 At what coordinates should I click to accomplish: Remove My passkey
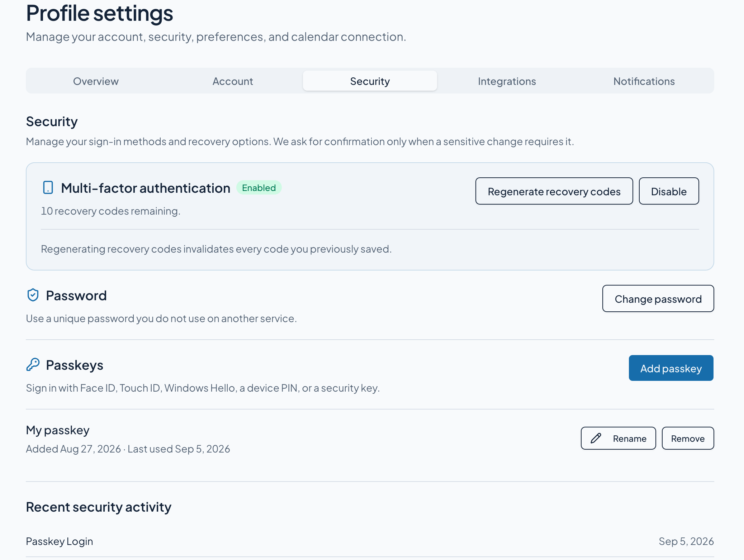click(688, 438)
